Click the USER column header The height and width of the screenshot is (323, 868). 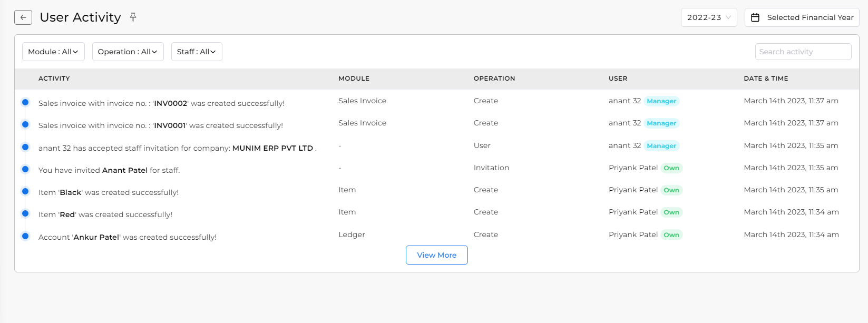click(x=618, y=79)
